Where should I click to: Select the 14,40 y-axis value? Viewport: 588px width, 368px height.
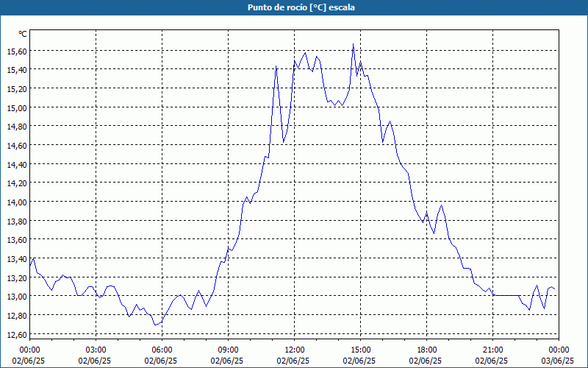17,164
